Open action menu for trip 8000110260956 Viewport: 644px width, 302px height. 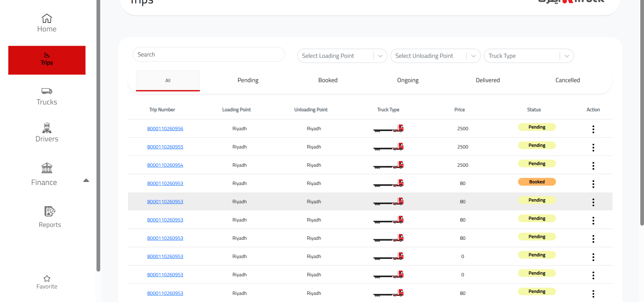(593, 129)
